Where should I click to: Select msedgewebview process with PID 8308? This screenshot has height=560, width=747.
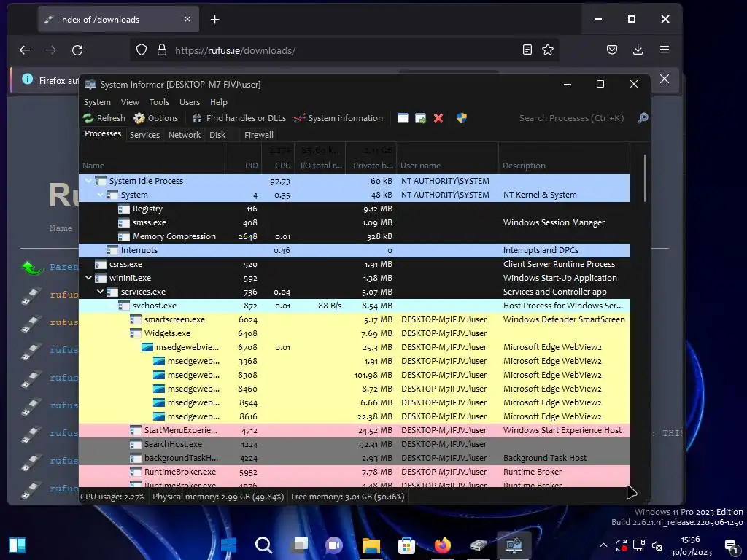click(355, 375)
